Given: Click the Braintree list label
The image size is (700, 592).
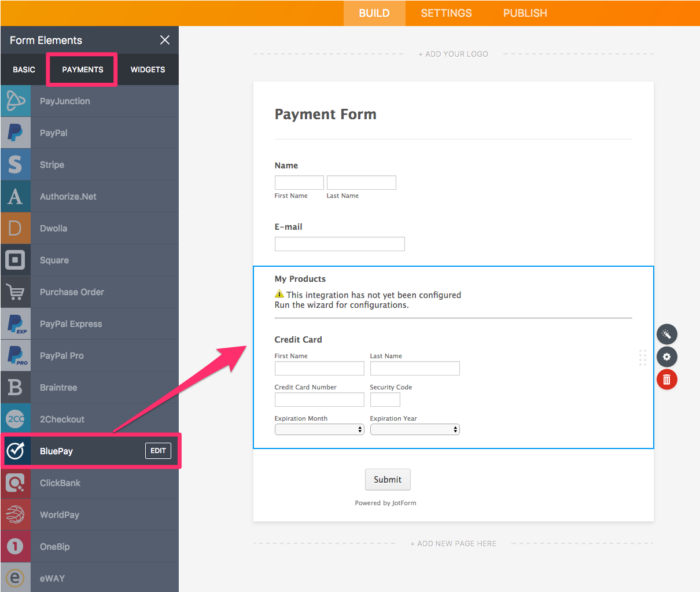Looking at the screenshot, I should coord(58,387).
